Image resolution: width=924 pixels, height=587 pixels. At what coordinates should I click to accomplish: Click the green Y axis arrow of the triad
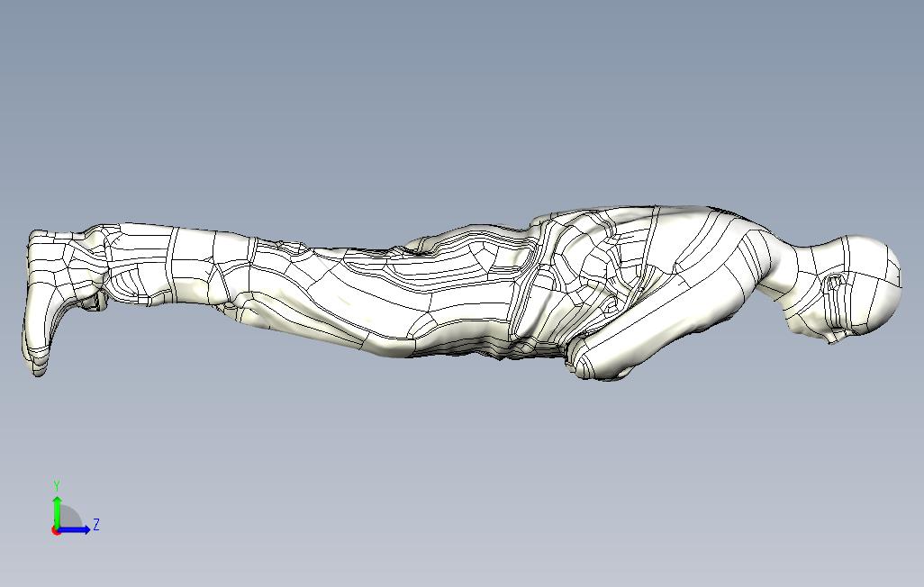(x=57, y=512)
